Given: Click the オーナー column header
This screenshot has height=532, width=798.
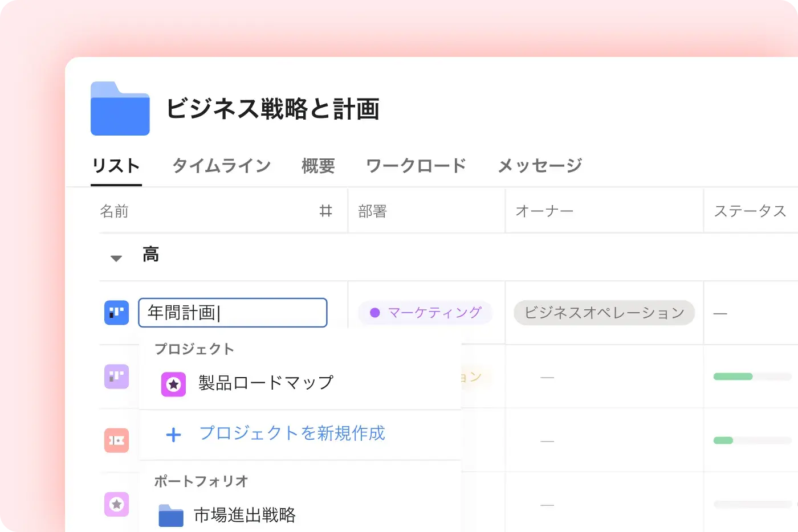Looking at the screenshot, I should pos(544,211).
